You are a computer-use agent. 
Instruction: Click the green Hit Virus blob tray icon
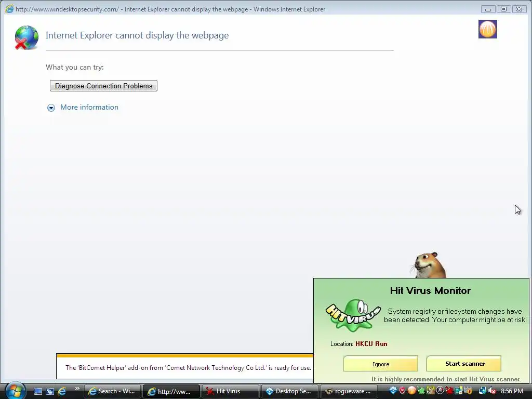[421, 391]
